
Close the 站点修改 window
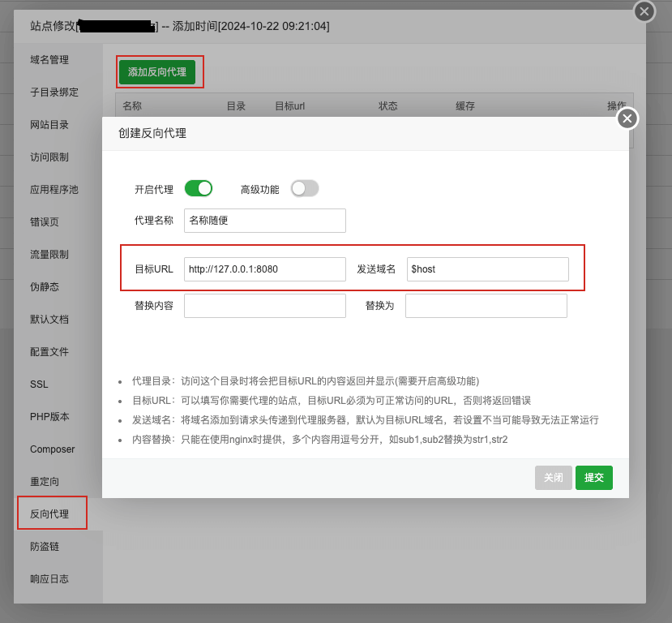tap(644, 11)
